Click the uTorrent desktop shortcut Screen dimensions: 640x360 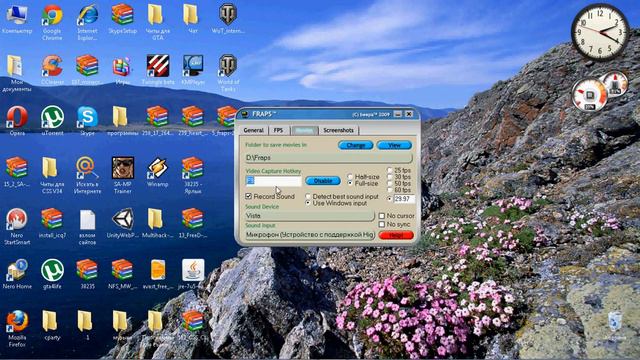click(52, 121)
